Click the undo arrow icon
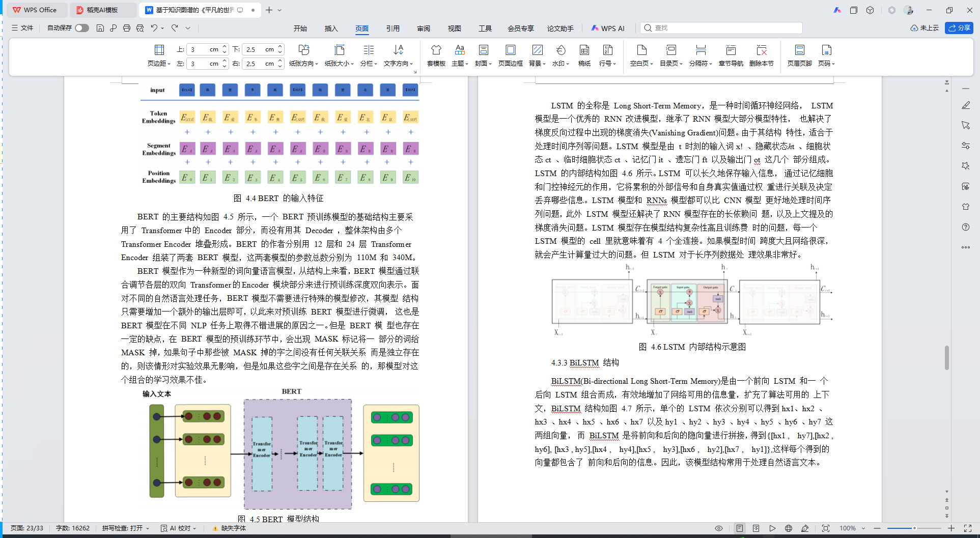Viewport: 980px width, 538px height. coord(154,28)
